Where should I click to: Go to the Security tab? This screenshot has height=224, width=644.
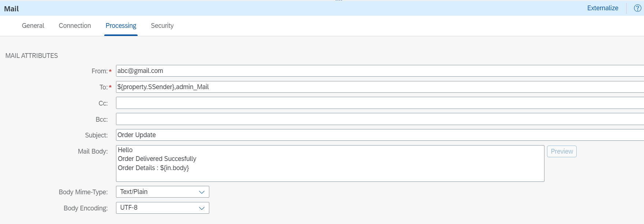(162, 26)
